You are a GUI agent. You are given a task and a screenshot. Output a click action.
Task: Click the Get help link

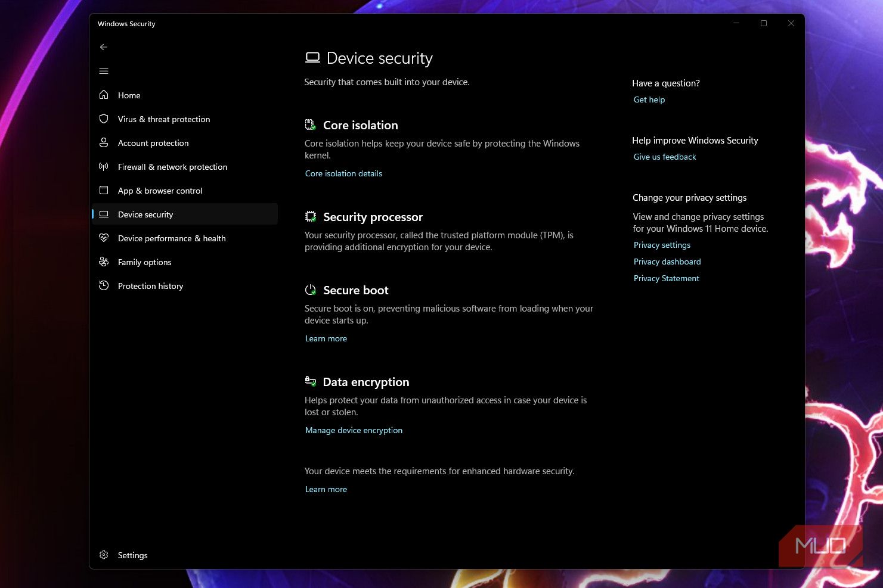[x=649, y=99]
